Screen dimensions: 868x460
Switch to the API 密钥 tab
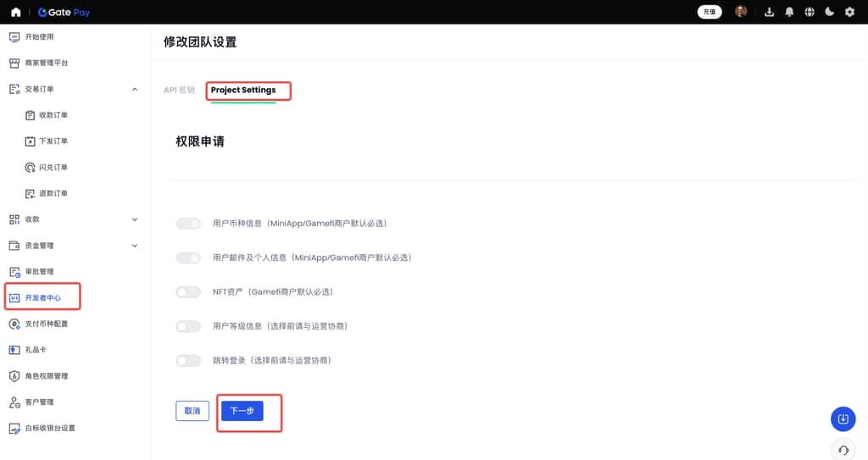[179, 90]
